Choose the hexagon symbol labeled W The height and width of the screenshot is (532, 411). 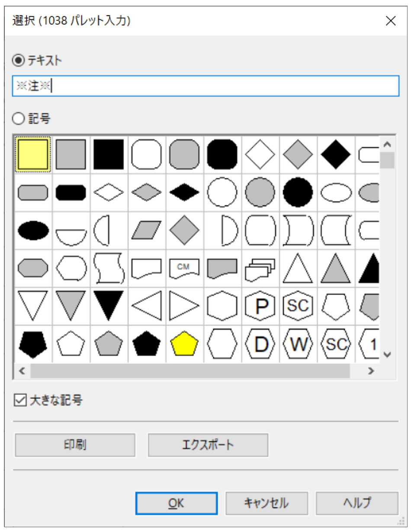[298, 344]
